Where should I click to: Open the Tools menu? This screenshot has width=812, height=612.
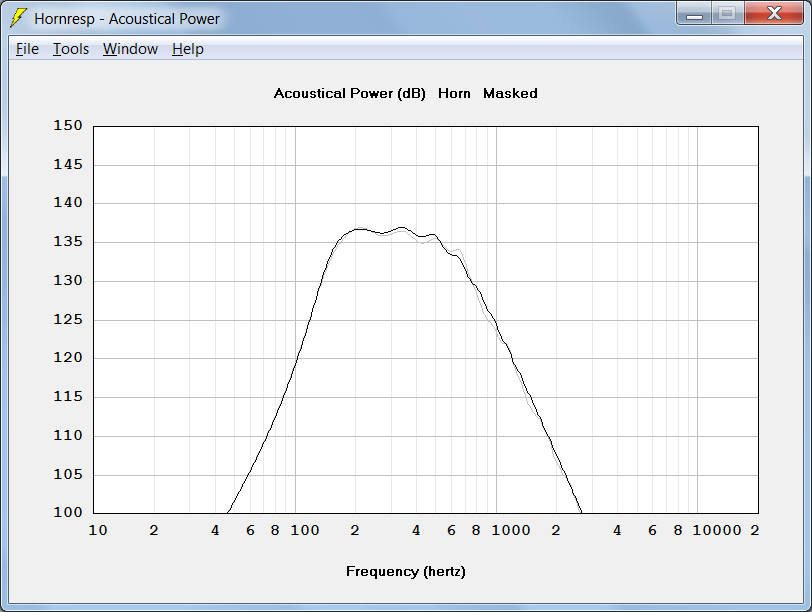(x=71, y=49)
